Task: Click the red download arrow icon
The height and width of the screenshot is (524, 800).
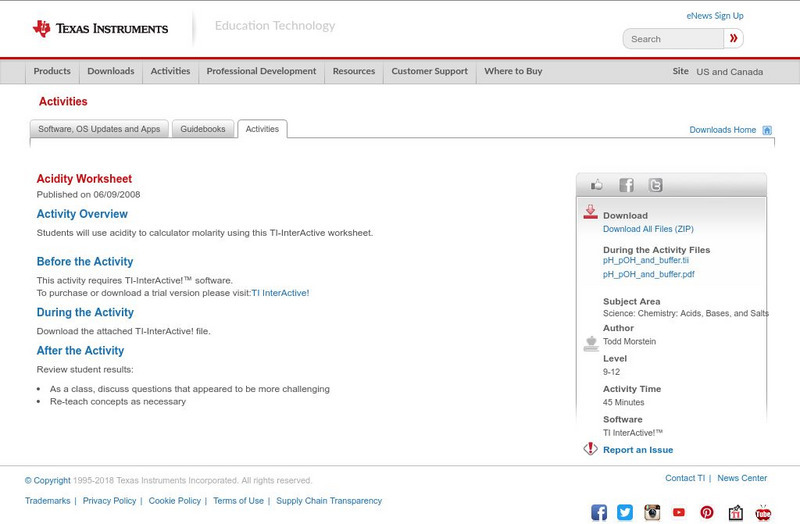Action: (x=590, y=212)
